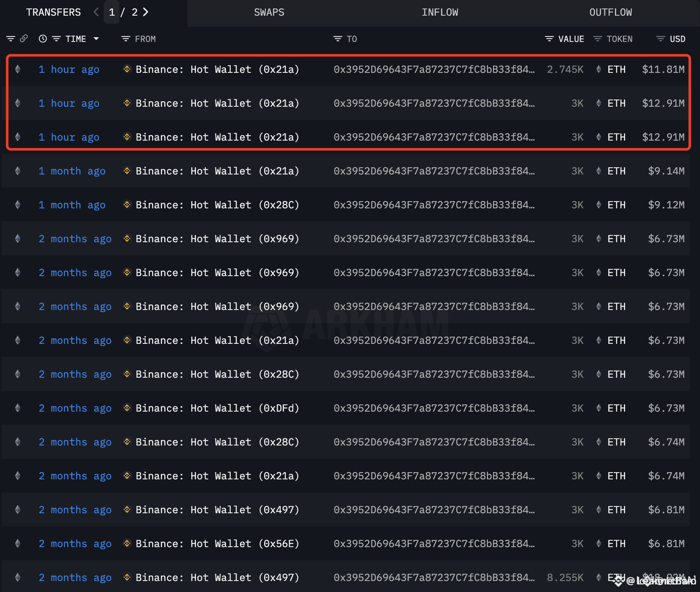The height and width of the screenshot is (592, 700).
Task: Click the link chain icon in header
Action: tap(24, 39)
